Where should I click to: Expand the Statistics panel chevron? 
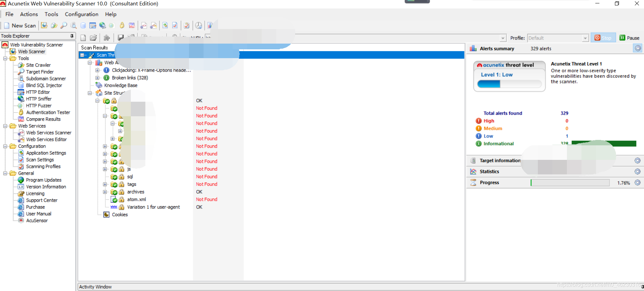pyautogui.click(x=638, y=171)
